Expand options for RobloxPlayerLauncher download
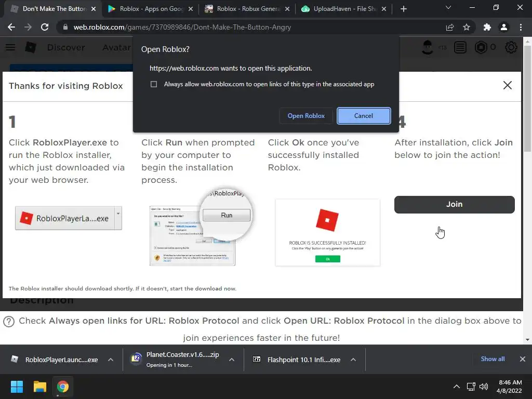This screenshot has width=532, height=399. (111, 360)
